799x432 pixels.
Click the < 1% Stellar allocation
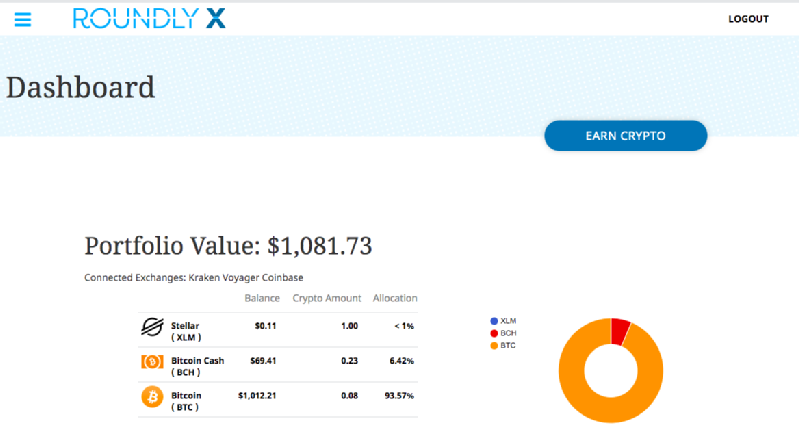tap(404, 326)
